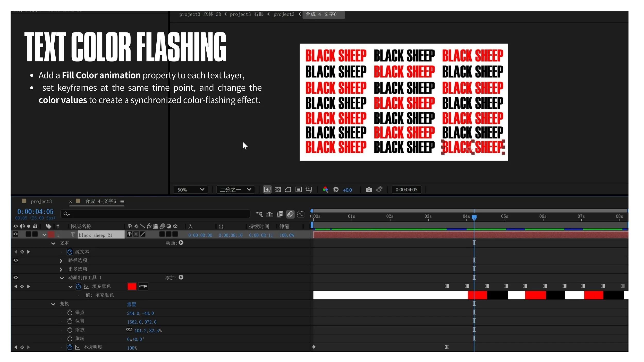Open the 二分之一 resolution dropdown
The image size is (644, 362).
coord(235,190)
